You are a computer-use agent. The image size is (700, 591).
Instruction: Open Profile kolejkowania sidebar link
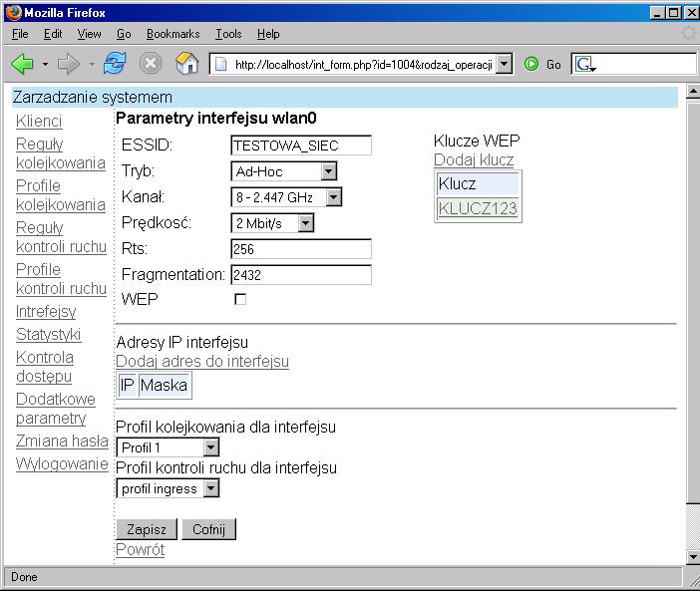(x=60, y=195)
